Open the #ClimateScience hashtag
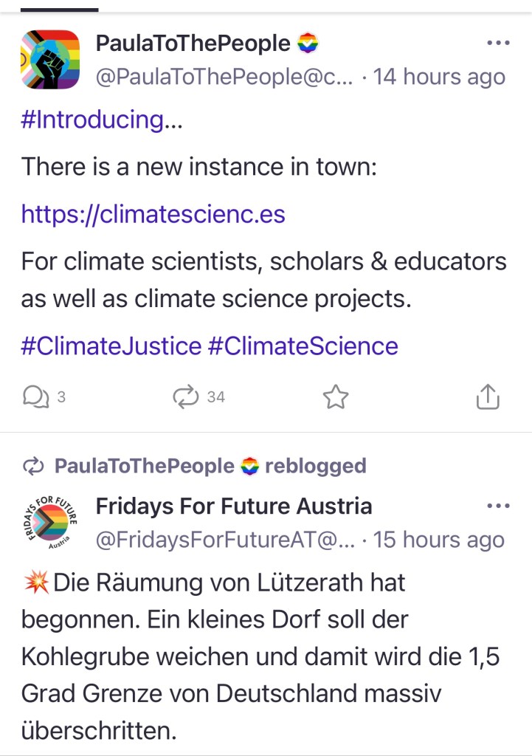This screenshot has height=756, width=532. 303,346
